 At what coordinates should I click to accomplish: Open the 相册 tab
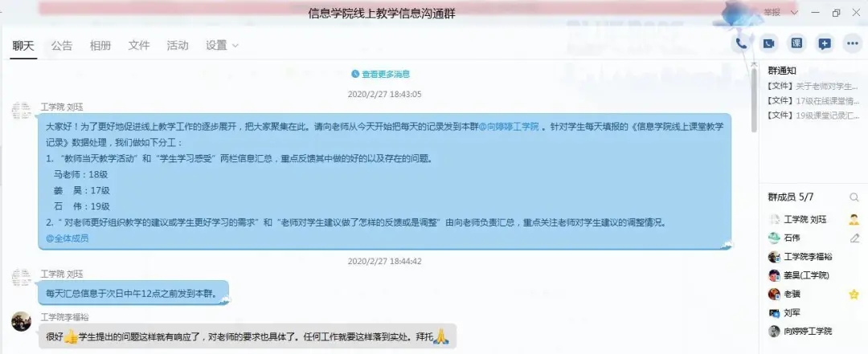coord(100,46)
